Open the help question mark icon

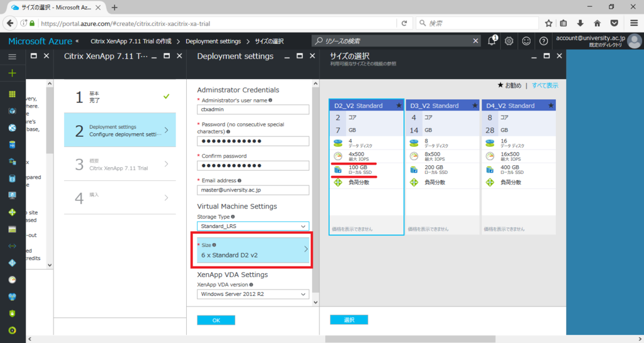point(543,41)
